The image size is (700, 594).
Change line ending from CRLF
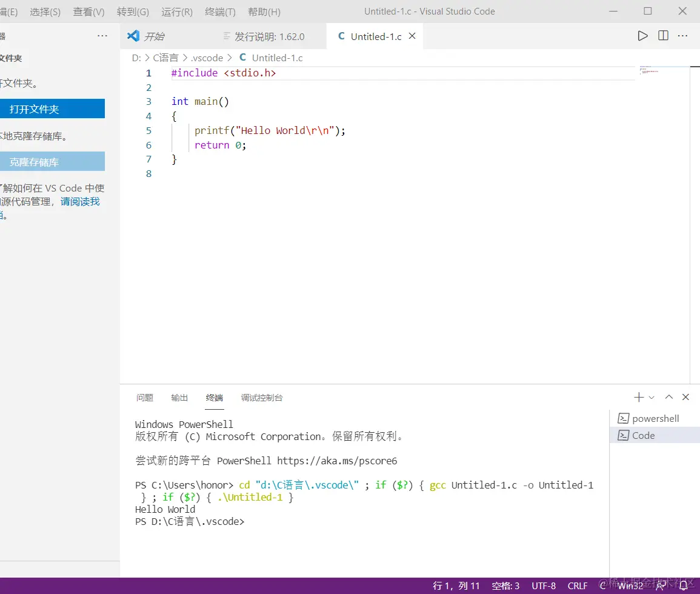577,586
